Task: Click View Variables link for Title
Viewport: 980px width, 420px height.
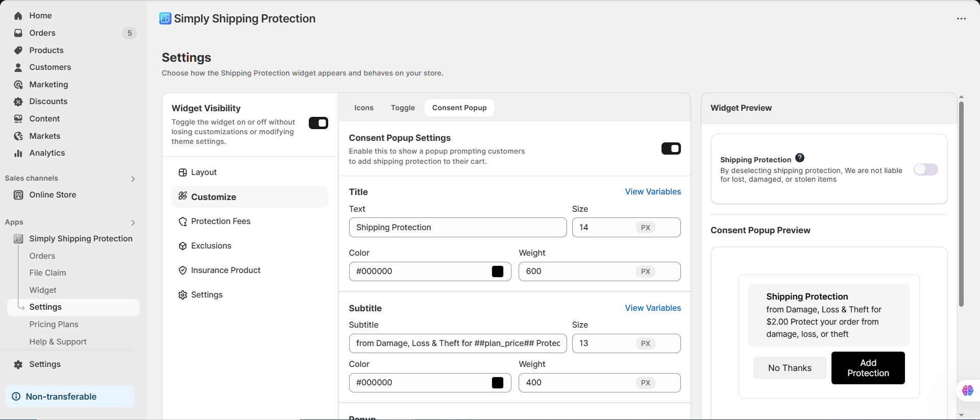Action: pos(653,192)
